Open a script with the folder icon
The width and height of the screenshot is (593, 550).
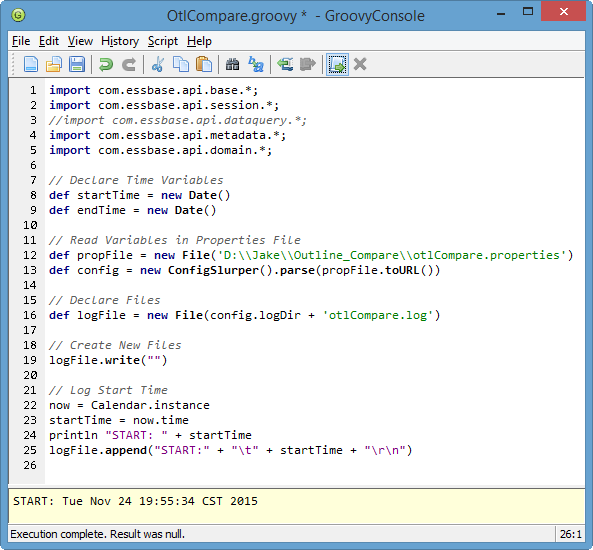(54, 64)
